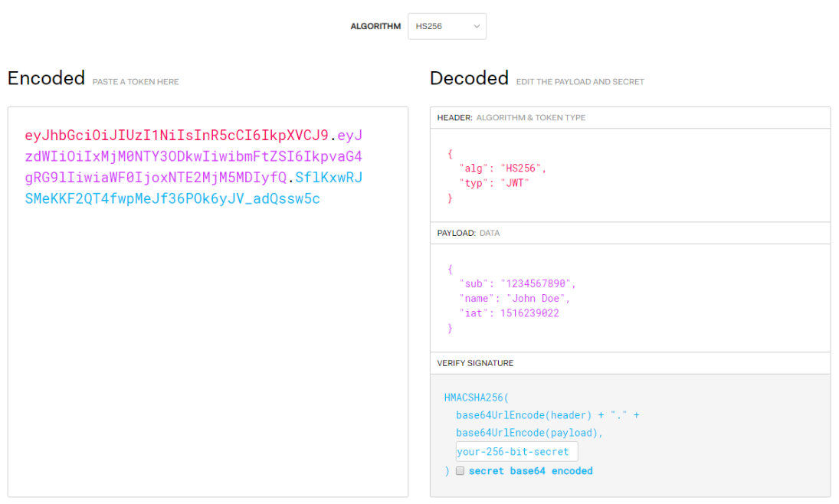Select the name value John Doe
The height and width of the screenshot is (504, 839).
click(536, 298)
